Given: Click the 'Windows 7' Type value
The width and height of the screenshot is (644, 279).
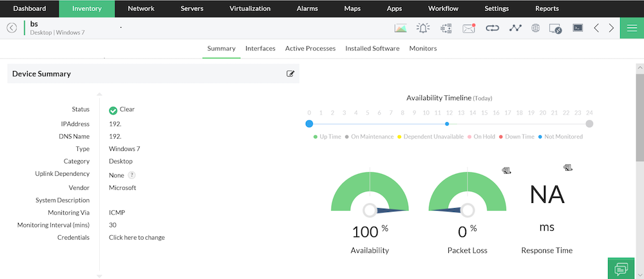Looking at the screenshot, I should pos(124,149).
